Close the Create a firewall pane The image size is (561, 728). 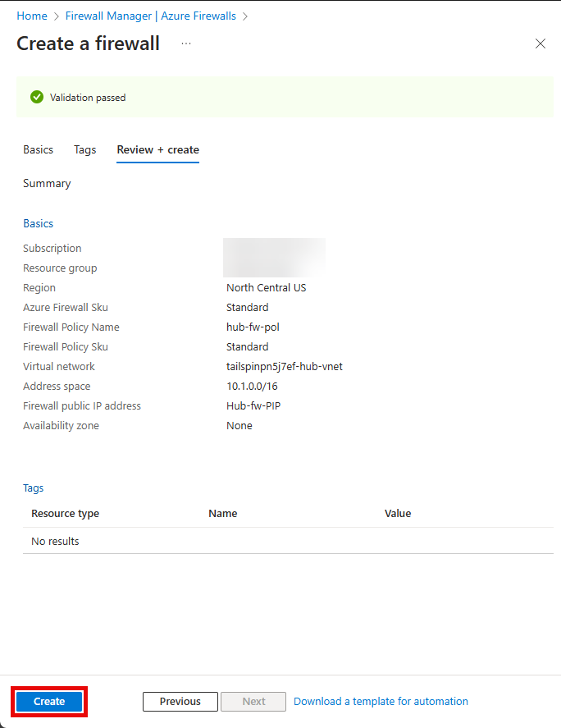tap(540, 44)
